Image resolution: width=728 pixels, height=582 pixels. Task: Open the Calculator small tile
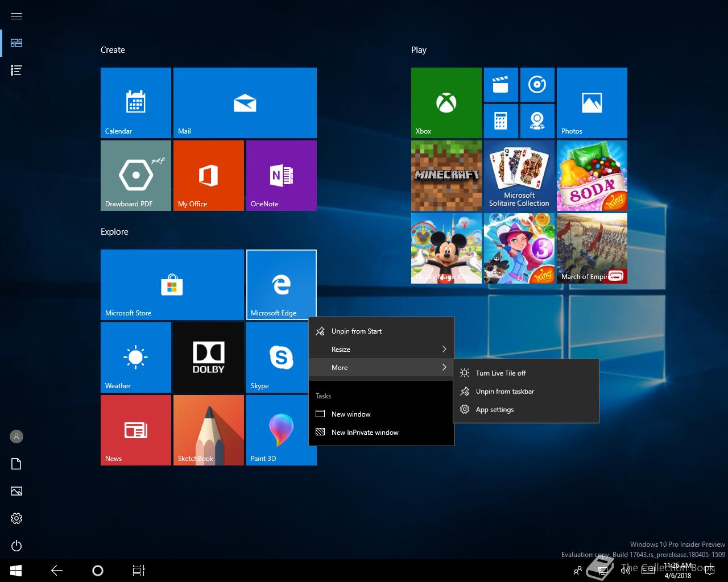tap(501, 121)
